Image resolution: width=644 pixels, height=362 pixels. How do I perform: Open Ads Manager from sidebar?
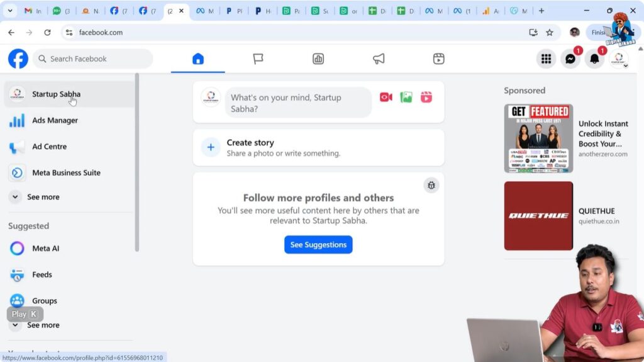pos(69,120)
